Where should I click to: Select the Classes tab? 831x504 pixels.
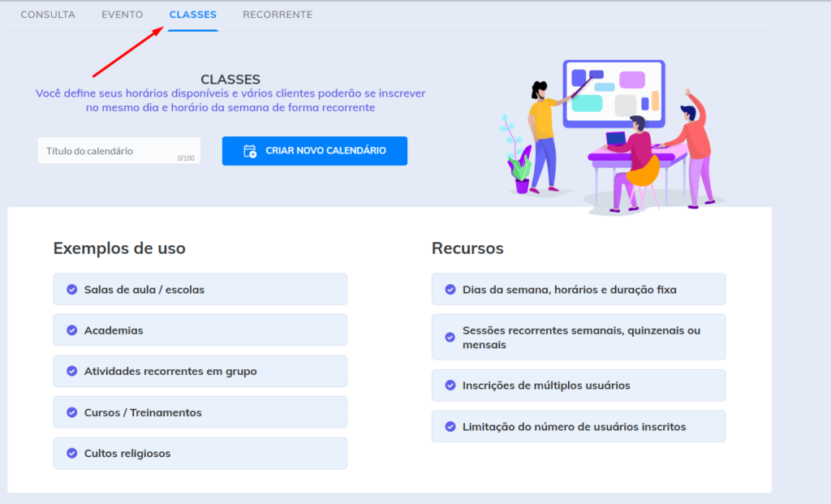pyautogui.click(x=193, y=15)
